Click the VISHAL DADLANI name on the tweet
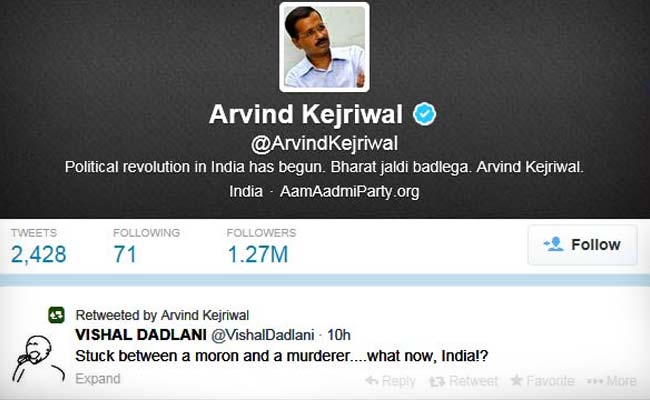 (141, 335)
